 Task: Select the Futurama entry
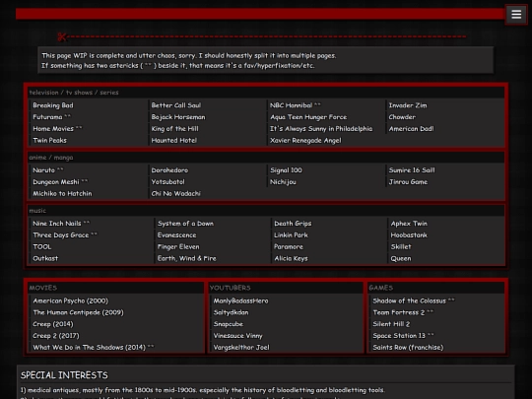[52, 116]
